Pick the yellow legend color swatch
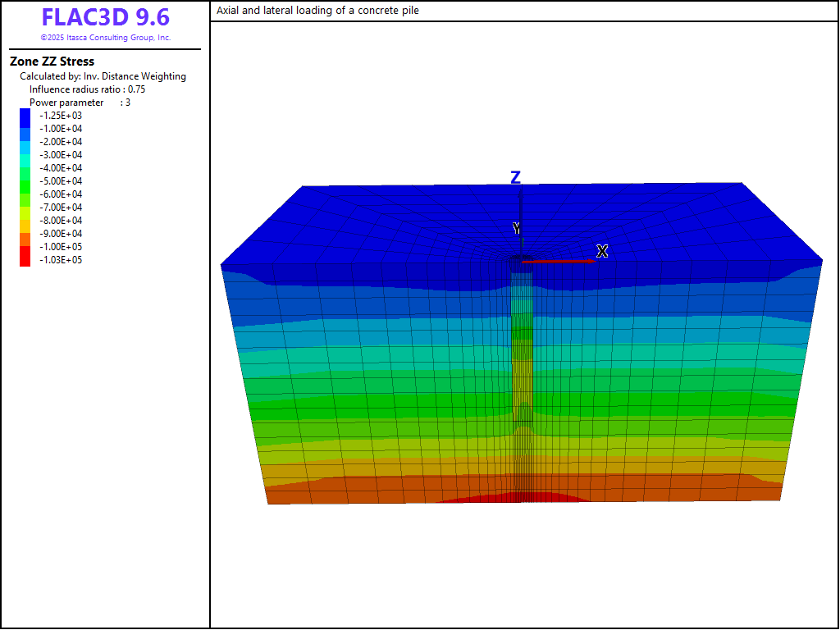840x630 pixels. click(25, 212)
